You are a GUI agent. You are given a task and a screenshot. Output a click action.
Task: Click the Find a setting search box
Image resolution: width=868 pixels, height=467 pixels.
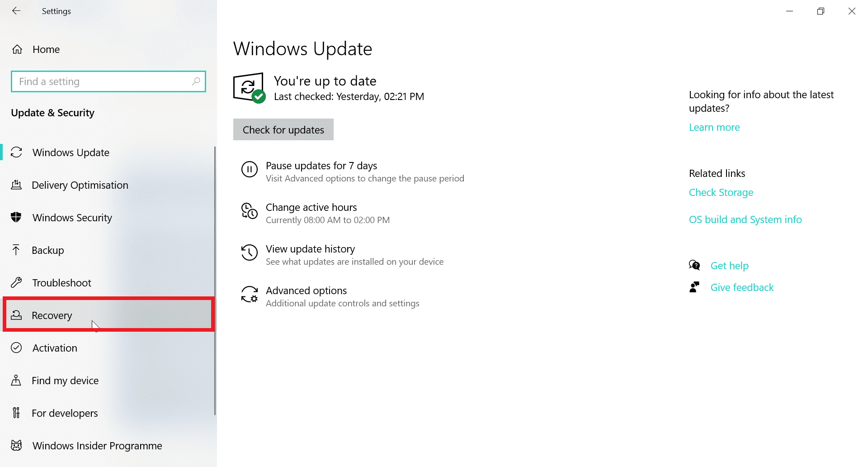108,81
